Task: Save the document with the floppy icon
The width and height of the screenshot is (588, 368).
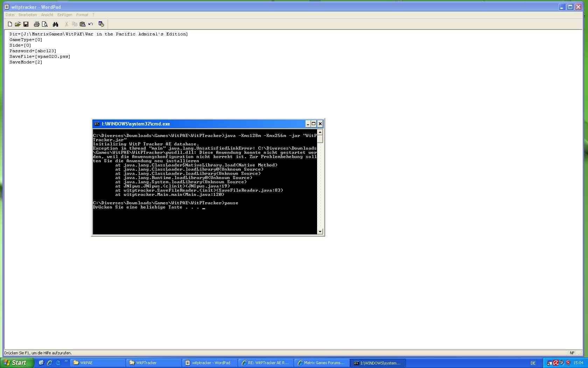Action: (26, 24)
